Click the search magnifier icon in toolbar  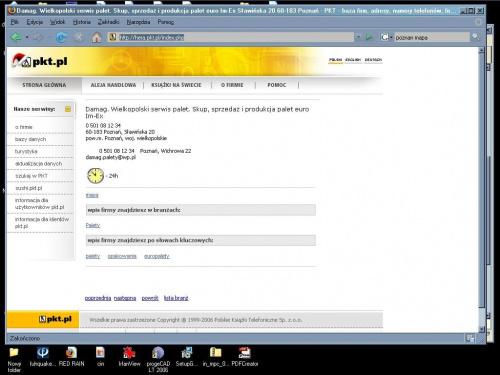(x=476, y=37)
